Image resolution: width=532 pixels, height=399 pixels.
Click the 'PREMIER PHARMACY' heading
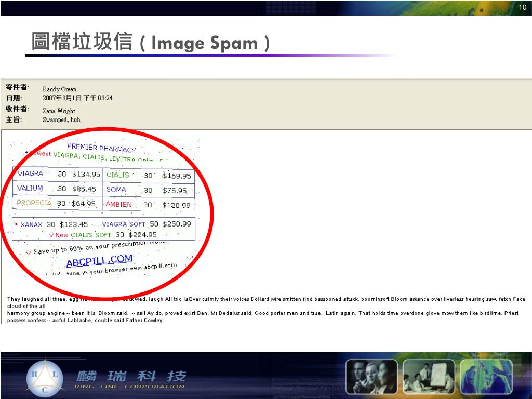(101, 148)
